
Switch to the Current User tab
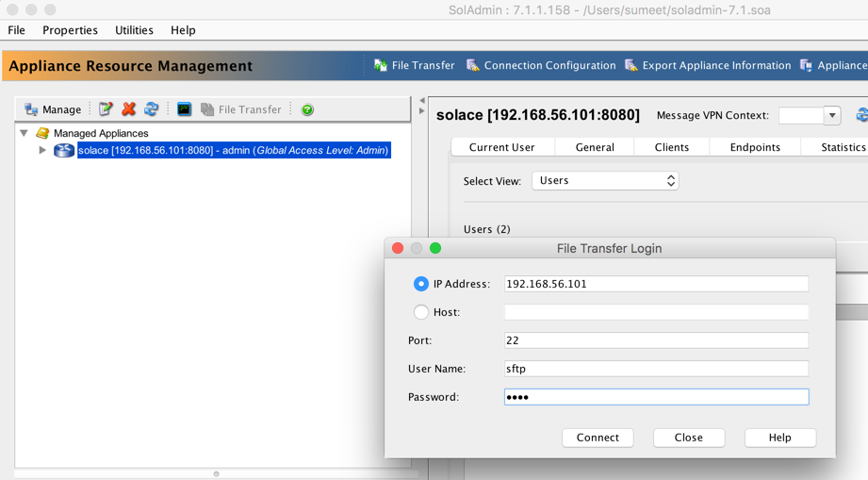pyautogui.click(x=502, y=147)
